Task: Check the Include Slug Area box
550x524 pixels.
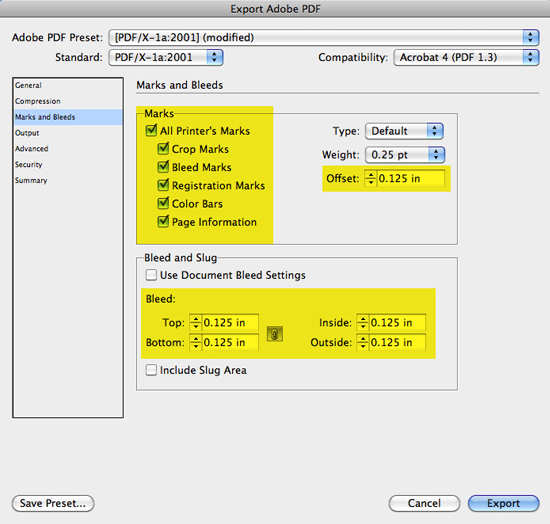Action: tap(151, 370)
